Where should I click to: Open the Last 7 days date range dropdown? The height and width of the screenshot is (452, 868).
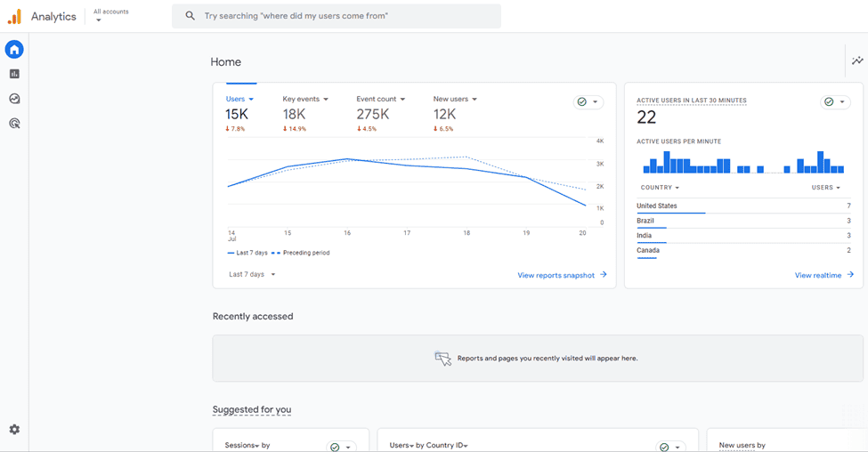[x=252, y=275]
